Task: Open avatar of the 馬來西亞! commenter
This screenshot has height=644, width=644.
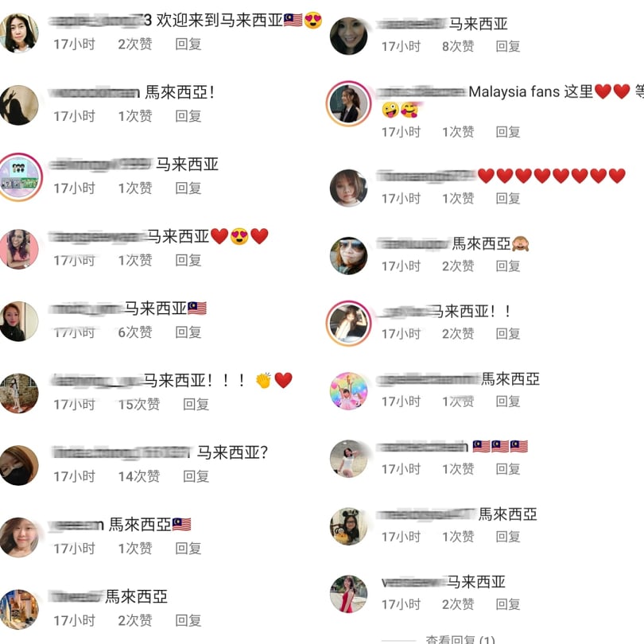Action: (x=19, y=105)
